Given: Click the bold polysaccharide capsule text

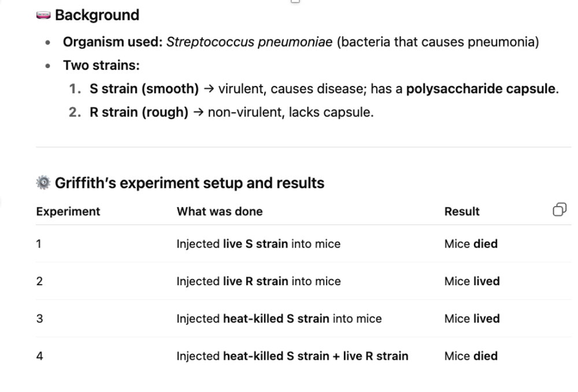Looking at the screenshot, I should pos(481,89).
